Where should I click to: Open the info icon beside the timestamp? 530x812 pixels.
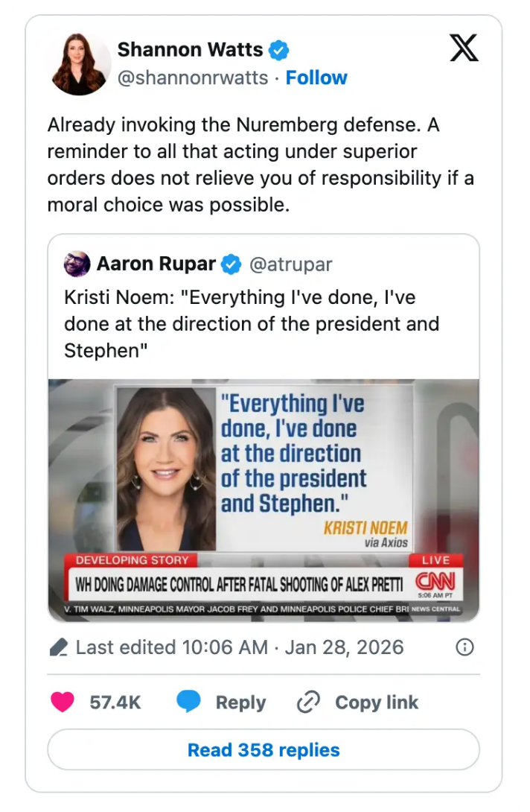464,647
